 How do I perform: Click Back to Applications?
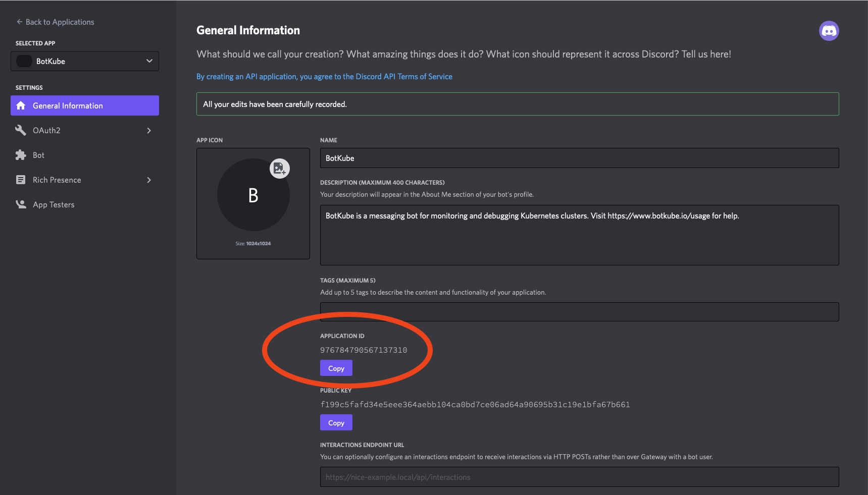coord(60,22)
